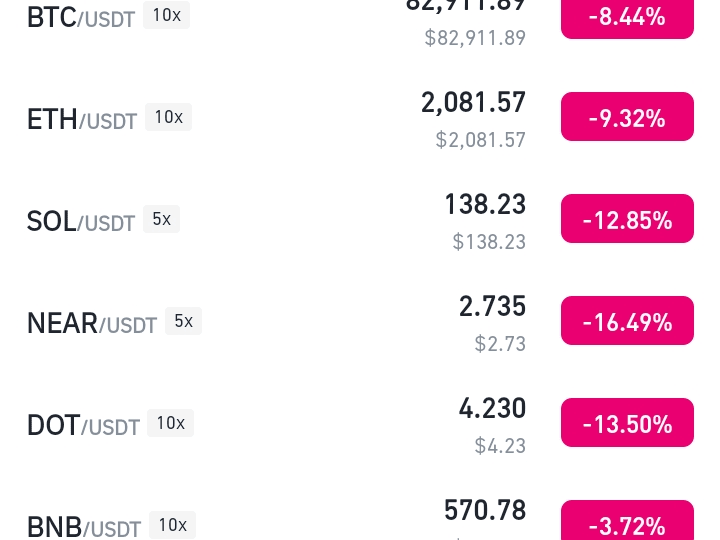
Task: Click the BTC 10x leverage badge
Action: [167, 15]
